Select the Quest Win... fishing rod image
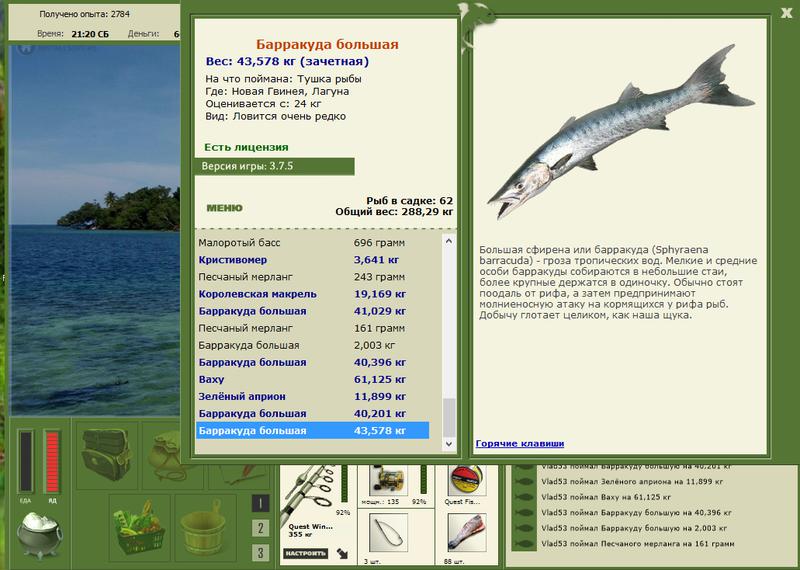The image size is (800, 570). [x=309, y=491]
